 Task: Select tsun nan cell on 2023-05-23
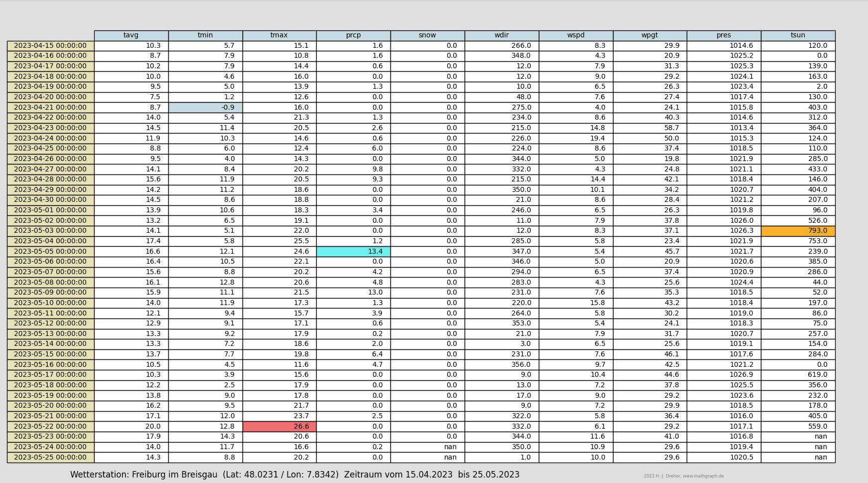click(798, 437)
